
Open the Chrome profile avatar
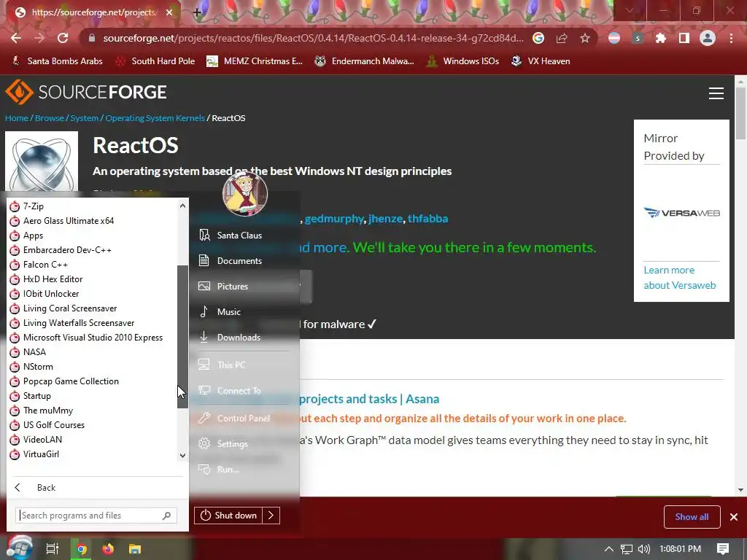pyautogui.click(x=708, y=38)
